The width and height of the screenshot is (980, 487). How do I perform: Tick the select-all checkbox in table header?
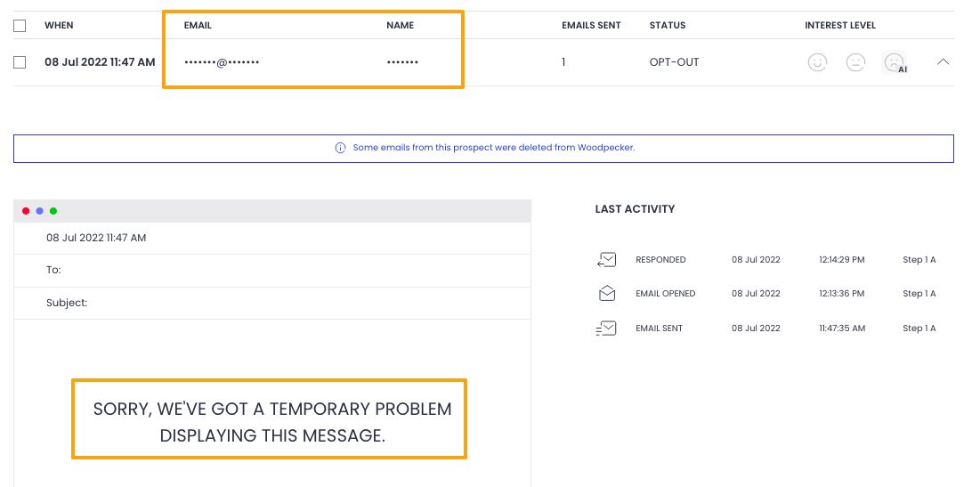(x=20, y=26)
